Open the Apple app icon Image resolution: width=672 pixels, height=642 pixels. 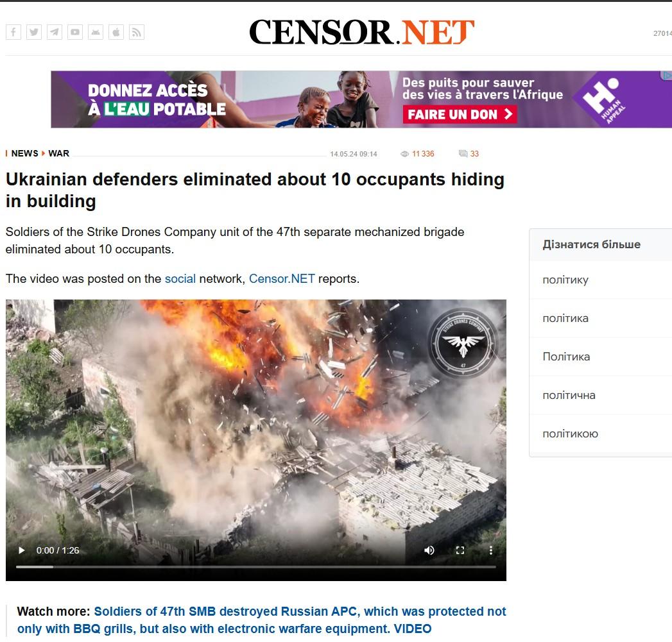(x=116, y=32)
